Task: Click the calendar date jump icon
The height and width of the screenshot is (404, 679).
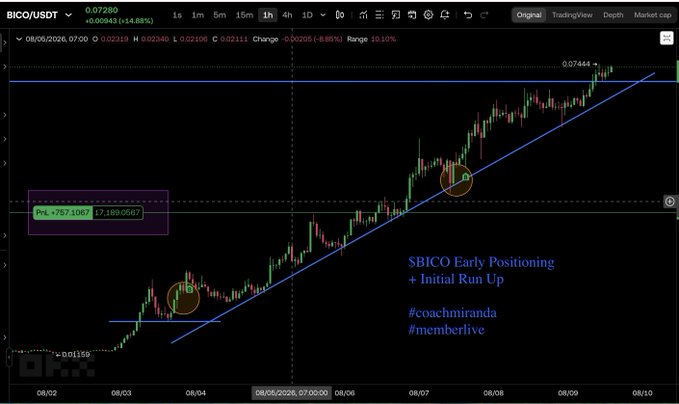Action: (412, 15)
